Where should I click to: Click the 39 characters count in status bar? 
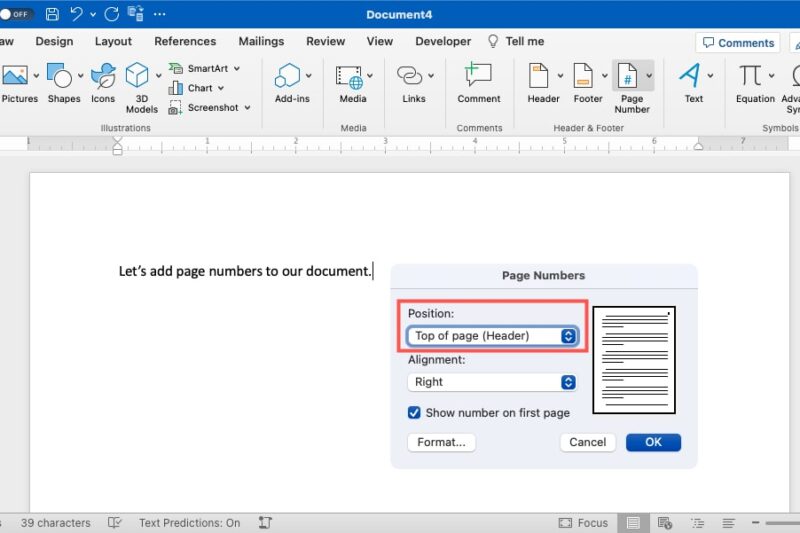55,523
